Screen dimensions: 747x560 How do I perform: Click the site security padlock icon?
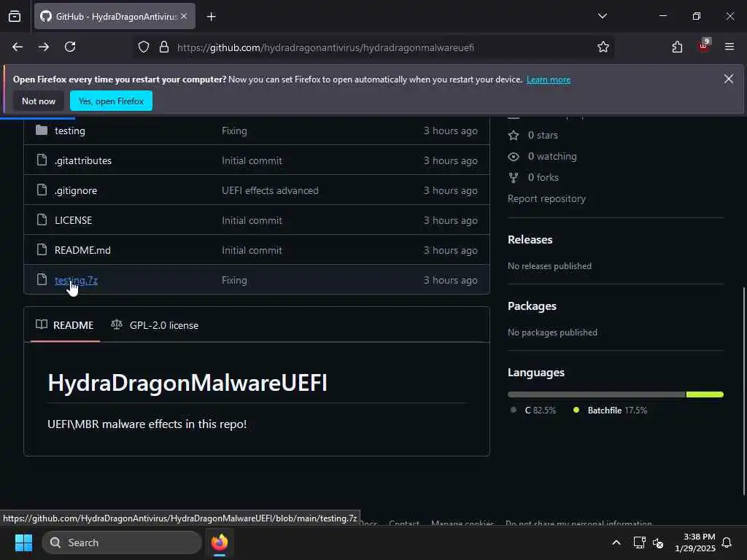164,47
